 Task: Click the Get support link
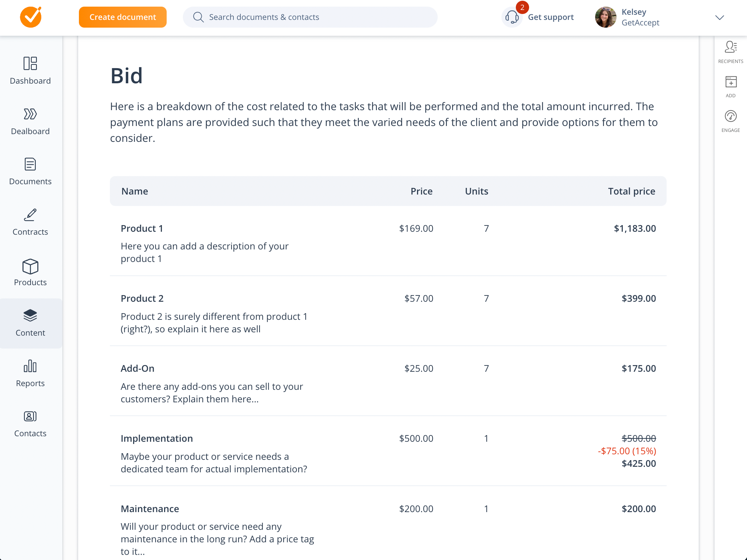(x=550, y=17)
